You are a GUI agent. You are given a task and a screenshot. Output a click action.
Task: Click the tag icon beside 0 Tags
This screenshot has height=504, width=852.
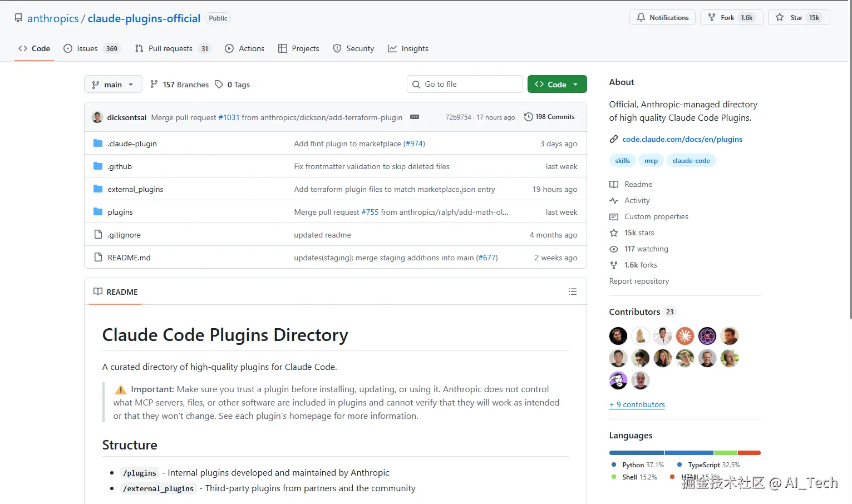[219, 85]
